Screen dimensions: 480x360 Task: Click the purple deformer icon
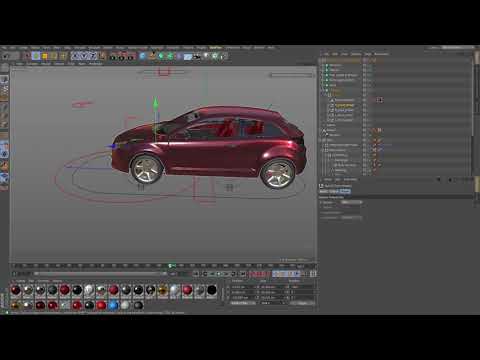pos(179,56)
